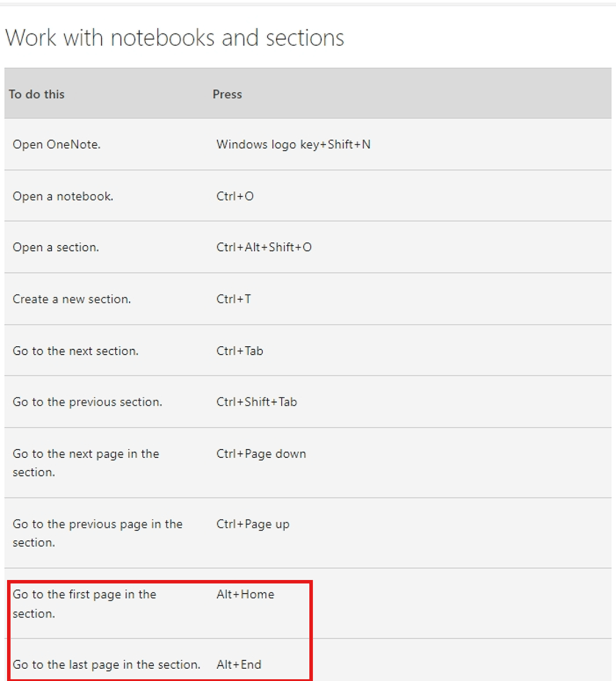Select the 'To do this' column header
Viewport: 616px width, 681px height.
coord(37,94)
